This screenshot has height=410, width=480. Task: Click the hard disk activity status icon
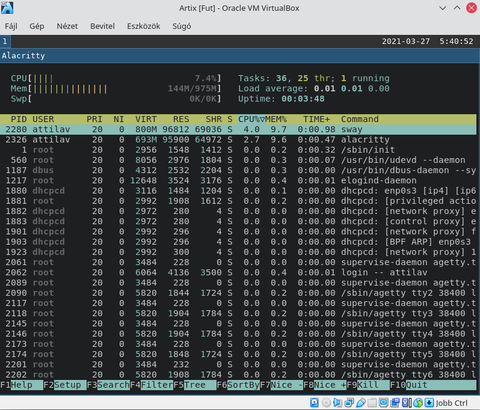(x=314, y=403)
